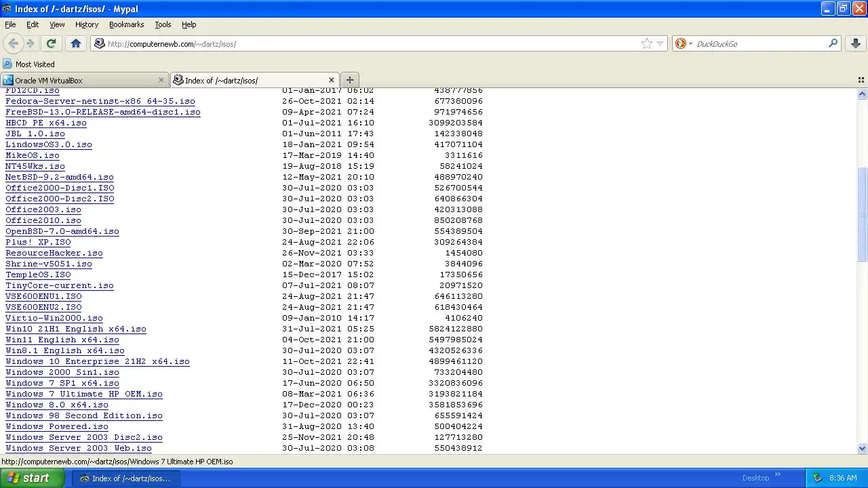The image size is (868, 488).
Task: Open FreeBSD-13.0-RELEASE-amd64-disc1.iso link
Action: [x=103, y=112]
